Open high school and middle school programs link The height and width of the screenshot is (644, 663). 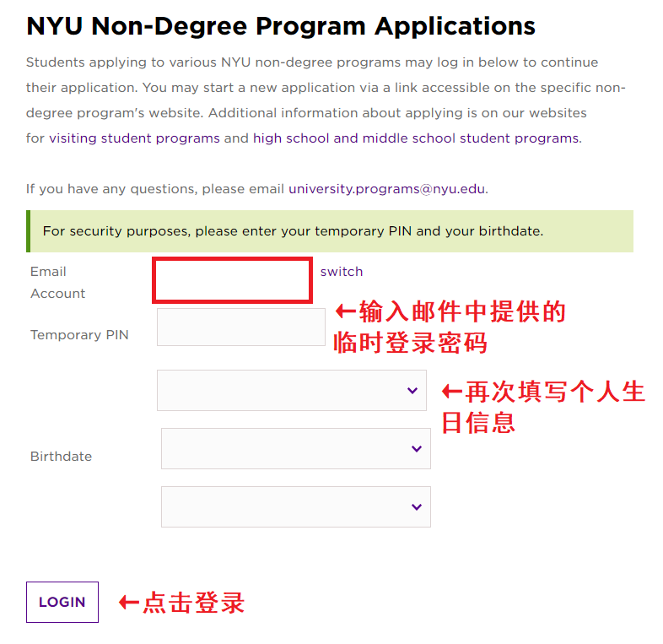[x=416, y=138]
